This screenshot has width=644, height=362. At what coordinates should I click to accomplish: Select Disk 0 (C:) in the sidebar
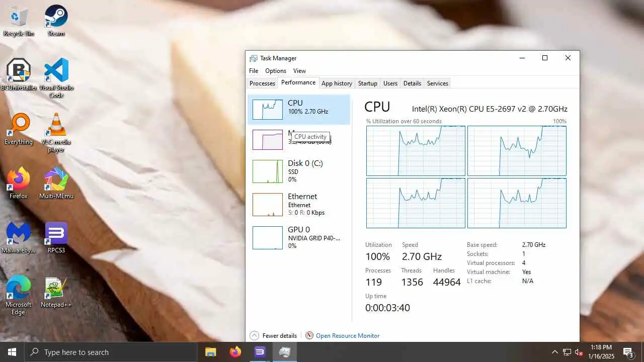pyautogui.click(x=299, y=171)
